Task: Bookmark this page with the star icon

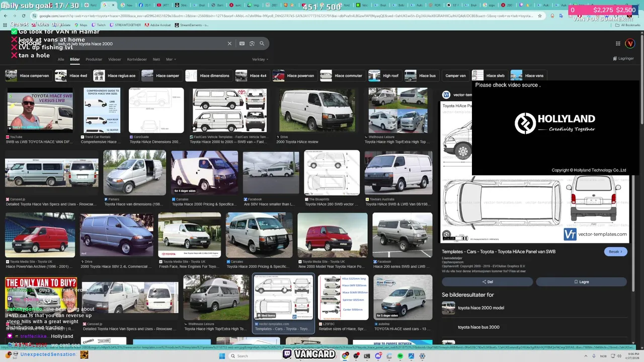Action: tap(540, 16)
